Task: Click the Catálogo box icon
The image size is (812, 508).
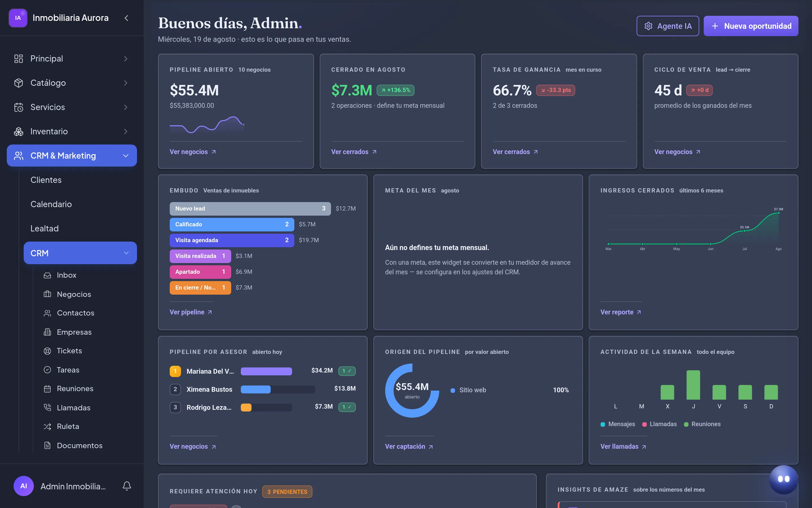Action: [x=18, y=83]
